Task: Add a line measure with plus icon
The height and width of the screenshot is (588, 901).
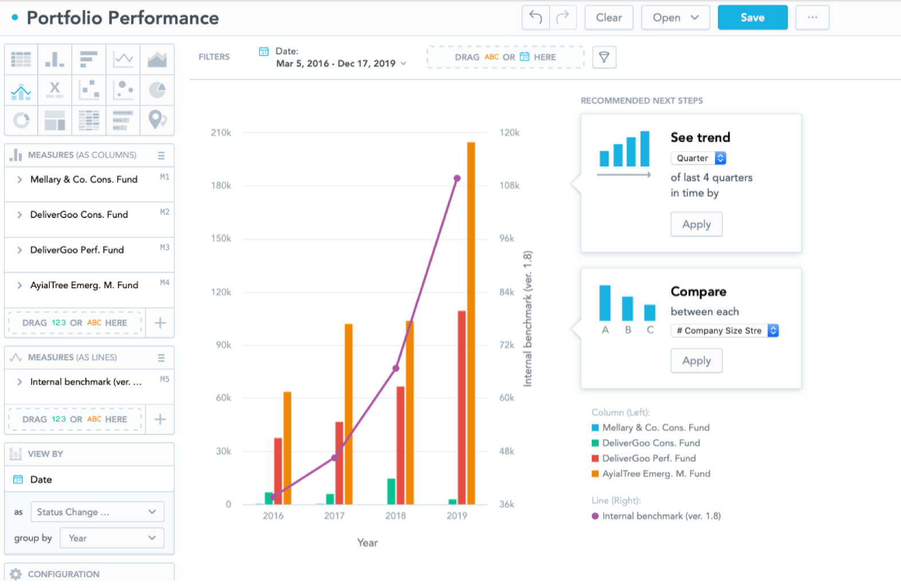Action: tap(160, 419)
